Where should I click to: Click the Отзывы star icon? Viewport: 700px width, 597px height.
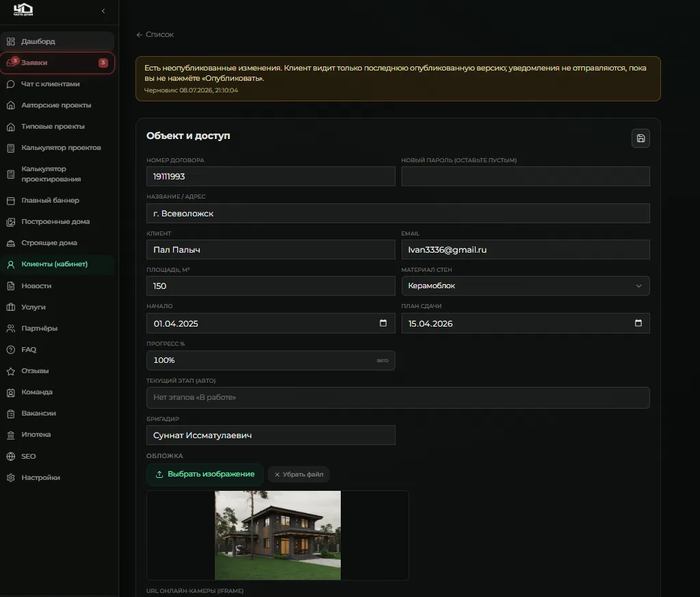point(11,371)
